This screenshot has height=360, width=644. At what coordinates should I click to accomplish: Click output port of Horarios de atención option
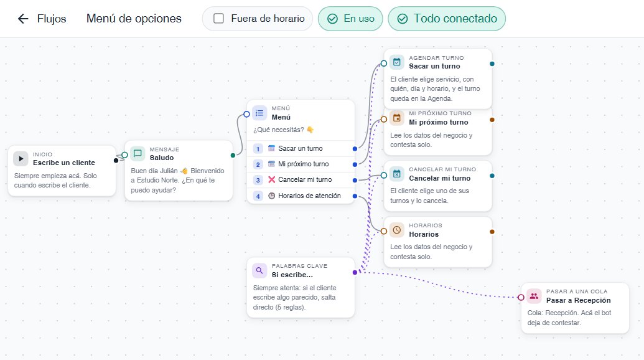pos(355,196)
